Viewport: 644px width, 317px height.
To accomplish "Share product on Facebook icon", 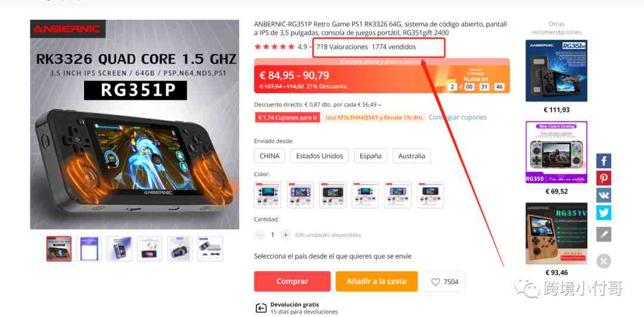I will click(603, 161).
